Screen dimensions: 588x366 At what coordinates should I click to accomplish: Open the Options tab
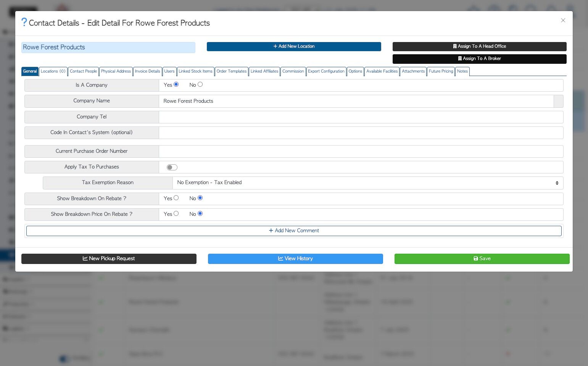355,71
